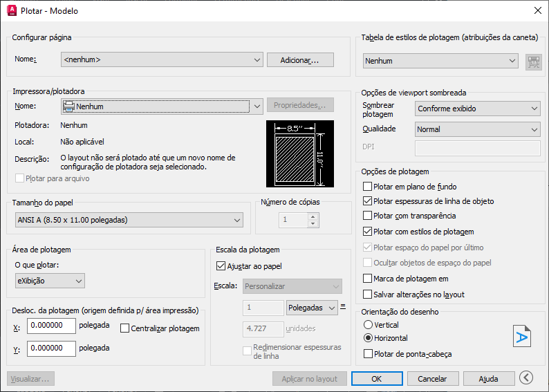Open Ajuda help button
The image size is (549, 392).
tap(489, 379)
